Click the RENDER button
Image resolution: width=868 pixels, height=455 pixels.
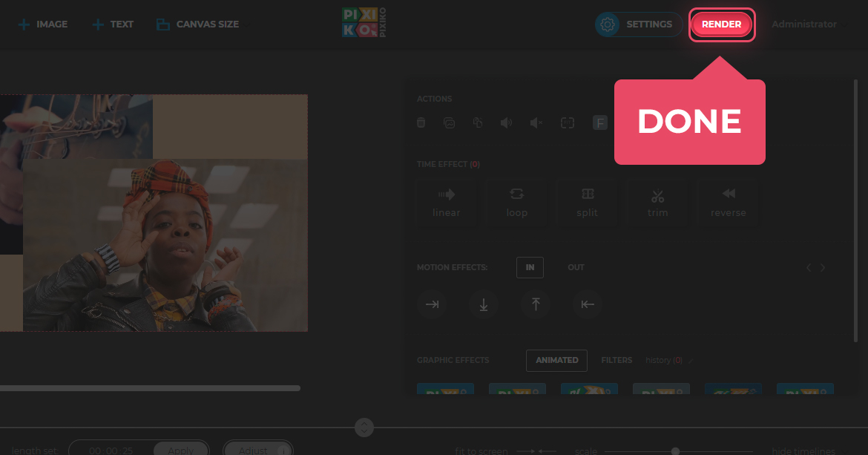pyautogui.click(x=720, y=24)
